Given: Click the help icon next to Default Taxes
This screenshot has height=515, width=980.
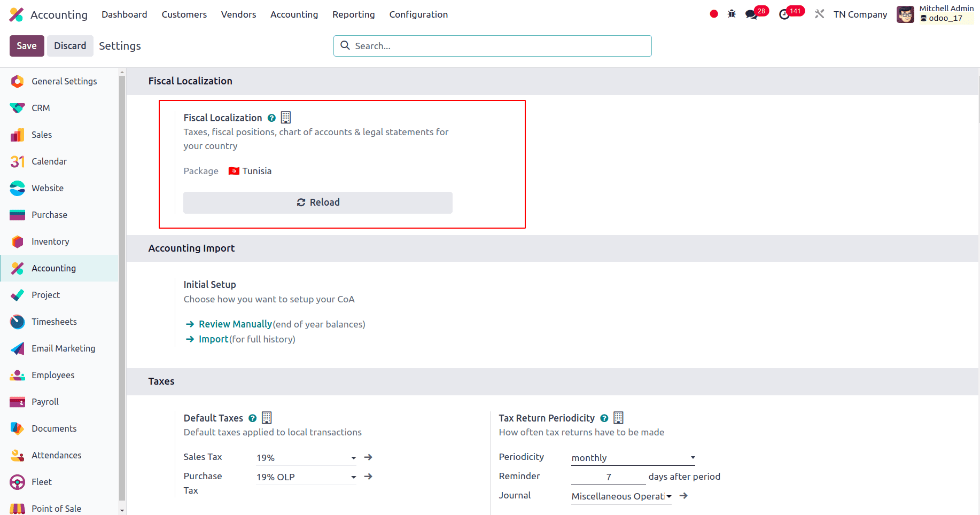Looking at the screenshot, I should click(x=252, y=418).
